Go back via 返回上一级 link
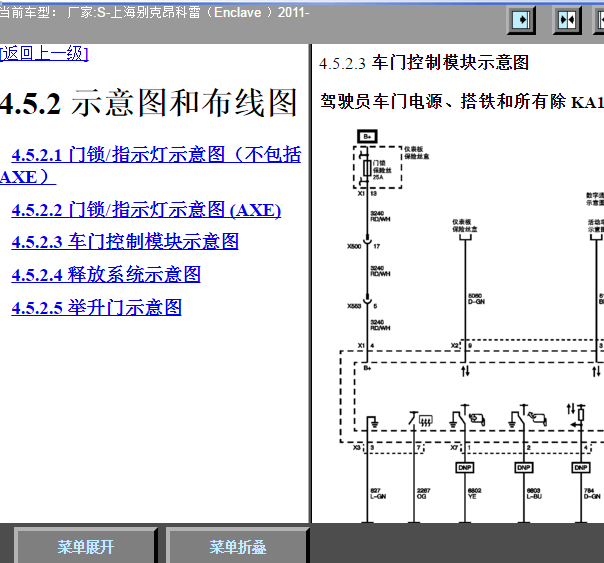Image resolution: width=604 pixels, height=563 pixels. pos(44,53)
